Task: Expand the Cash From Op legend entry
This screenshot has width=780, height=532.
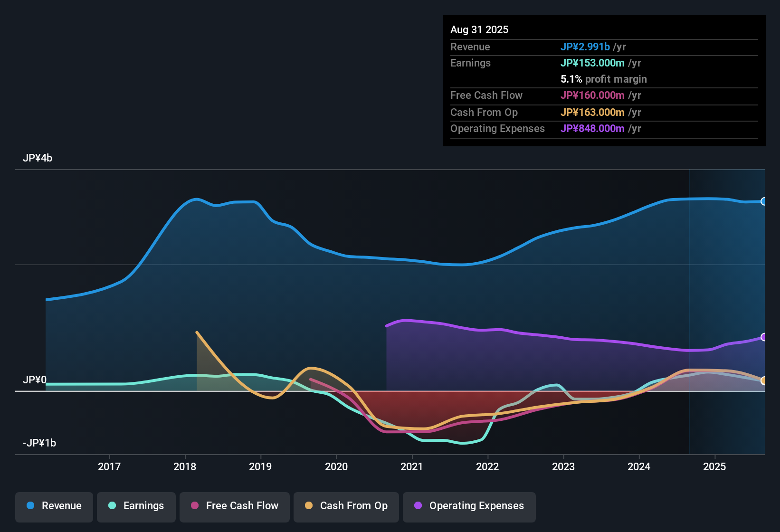Action: pyautogui.click(x=346, y=506)
